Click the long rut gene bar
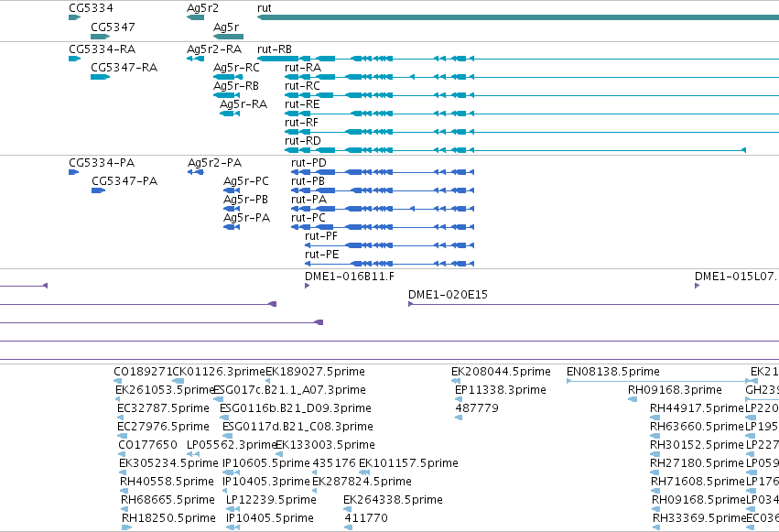This screenshot has width=779, height=532. 518,17
